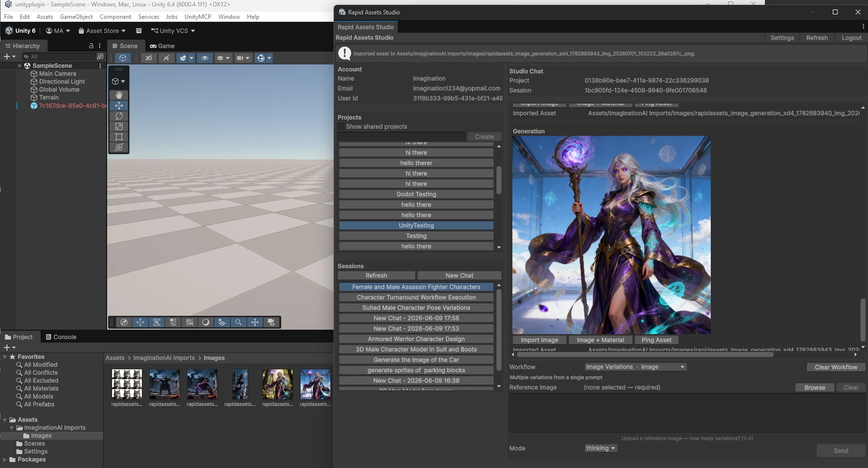Toggle the slashed button right of 2D
The image size is (868, 468).
pos(166,58)
